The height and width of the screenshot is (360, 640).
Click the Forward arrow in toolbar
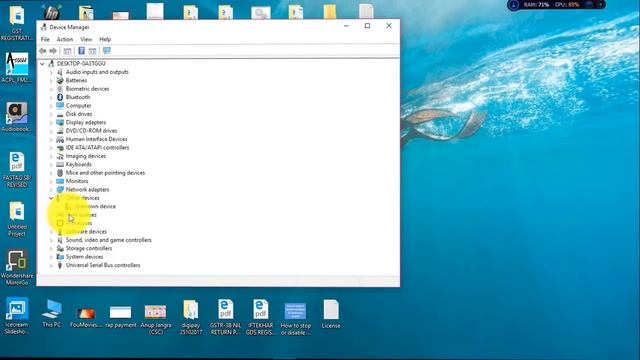[53, 51]
